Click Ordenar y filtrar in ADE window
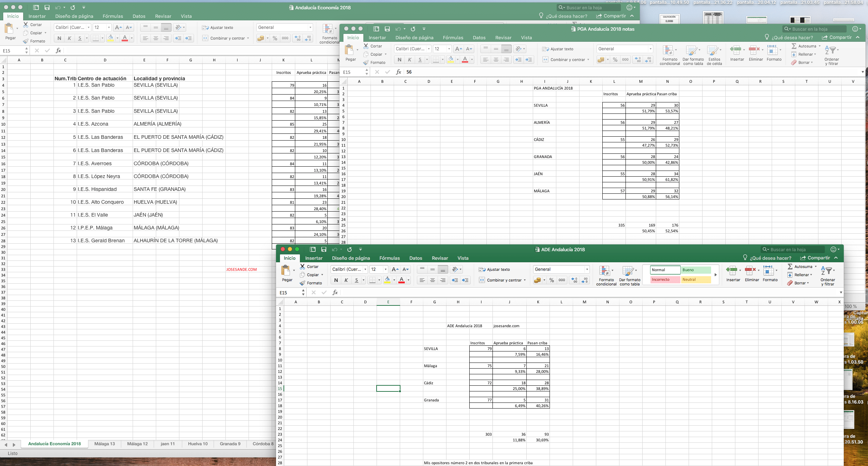Viewport: 868px width, 466px height. pos(828,275)
